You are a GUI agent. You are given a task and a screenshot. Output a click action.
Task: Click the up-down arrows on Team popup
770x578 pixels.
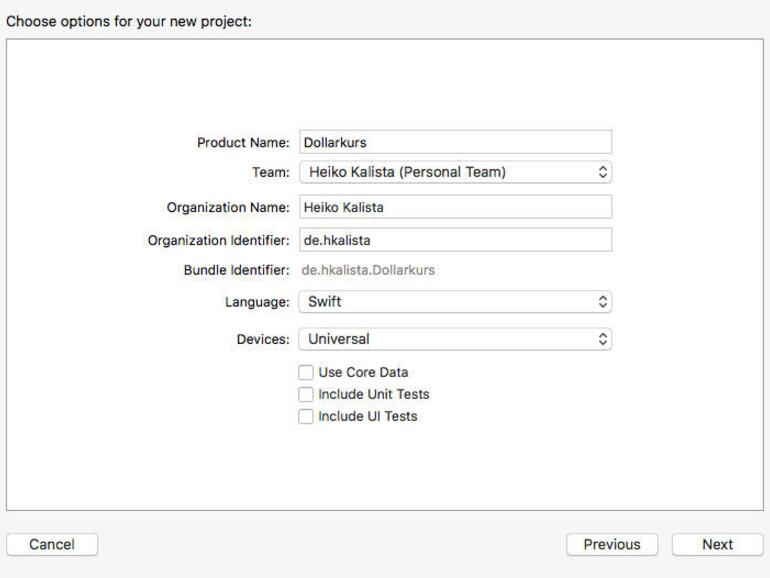pyautogui.click(x=602, y=172)
